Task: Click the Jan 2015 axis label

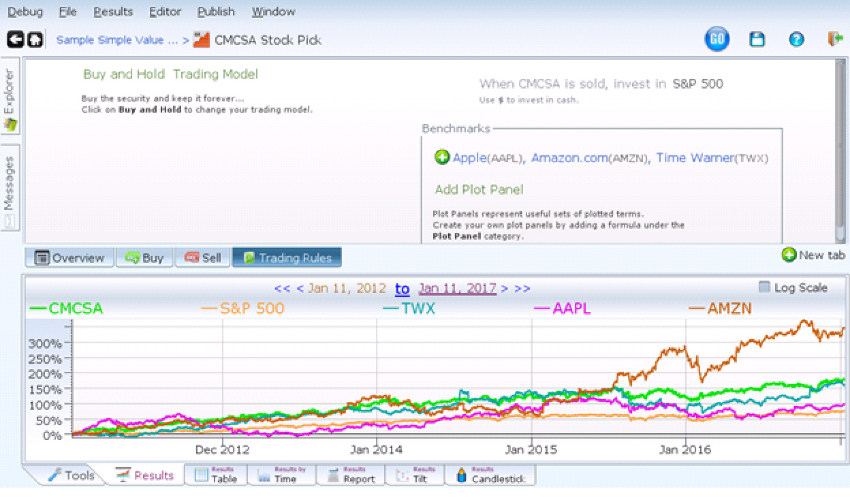Action: pyautogui.click(x=531, y=450)
